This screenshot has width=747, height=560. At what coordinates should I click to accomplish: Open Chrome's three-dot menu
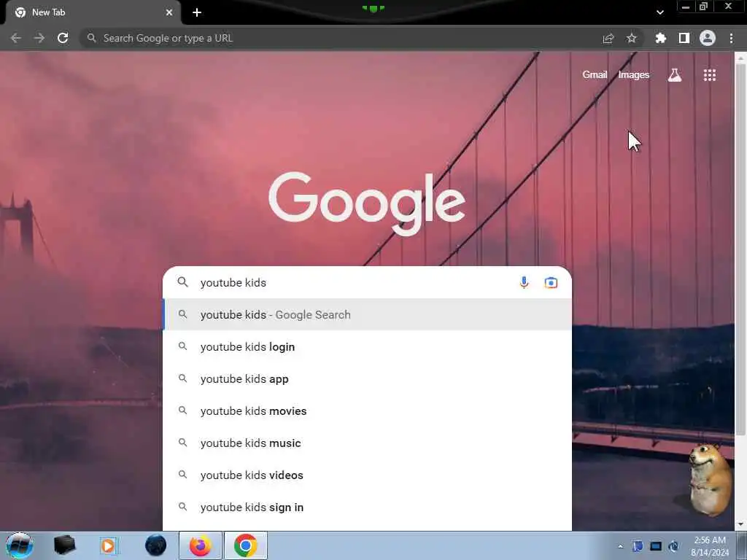point(731,38)
